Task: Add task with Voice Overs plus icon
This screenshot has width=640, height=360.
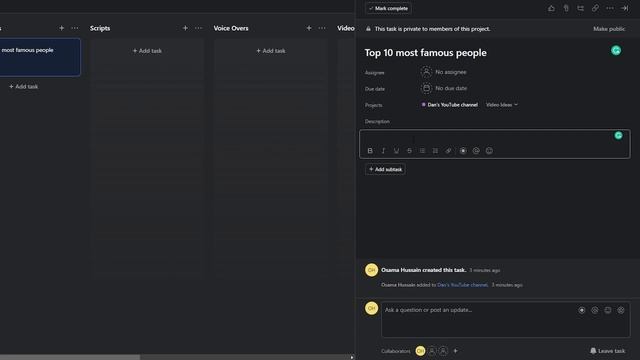Action: click(x=309, y=28)
